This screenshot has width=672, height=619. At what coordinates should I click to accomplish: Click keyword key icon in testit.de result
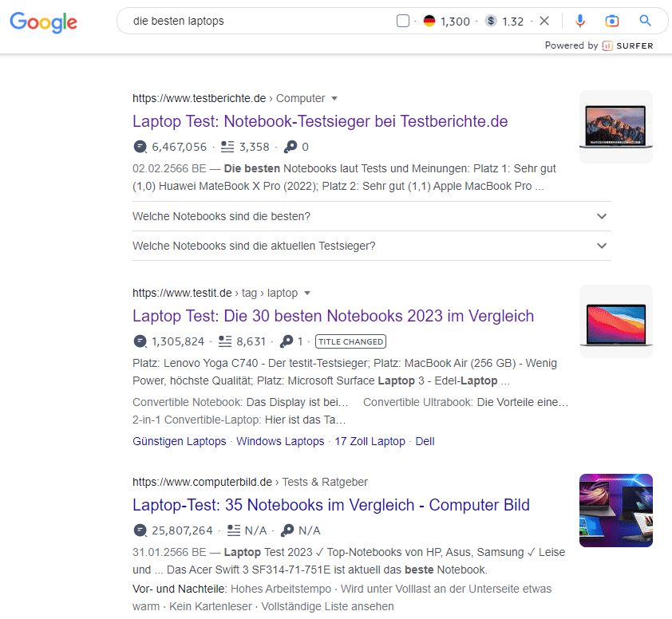click(x=287, y=341)
